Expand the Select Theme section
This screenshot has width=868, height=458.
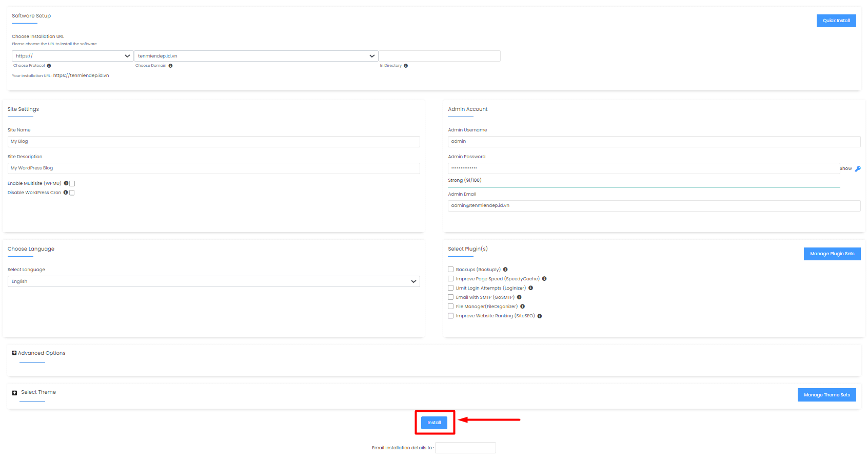click(x=14, y=393)
